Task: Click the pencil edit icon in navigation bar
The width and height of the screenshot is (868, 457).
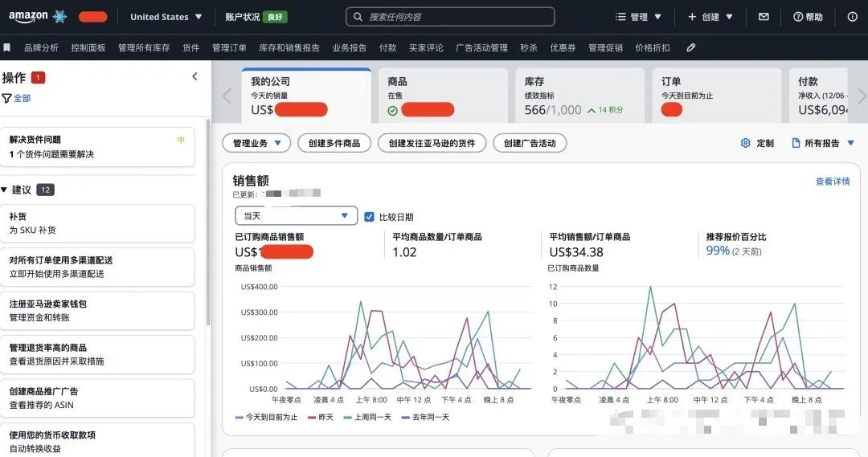Action: pos(691,47)
